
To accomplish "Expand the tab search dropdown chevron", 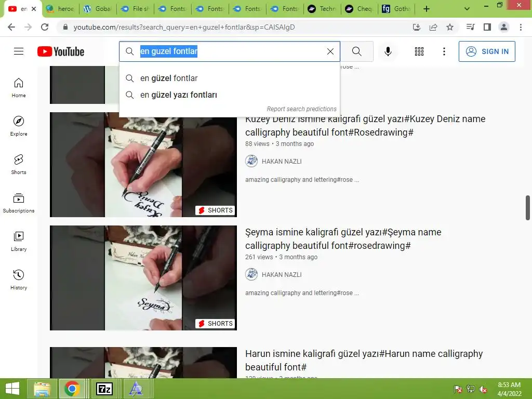I will pyautogui.click(x=467, y=9).
